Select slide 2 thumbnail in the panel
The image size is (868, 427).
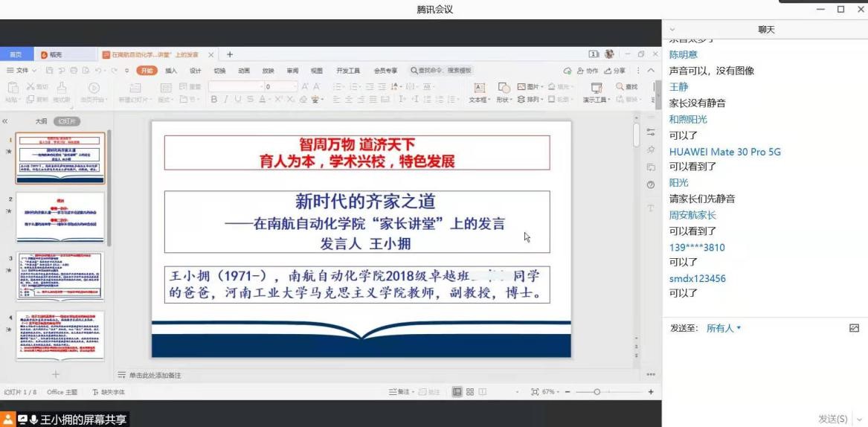coord(60,216)
